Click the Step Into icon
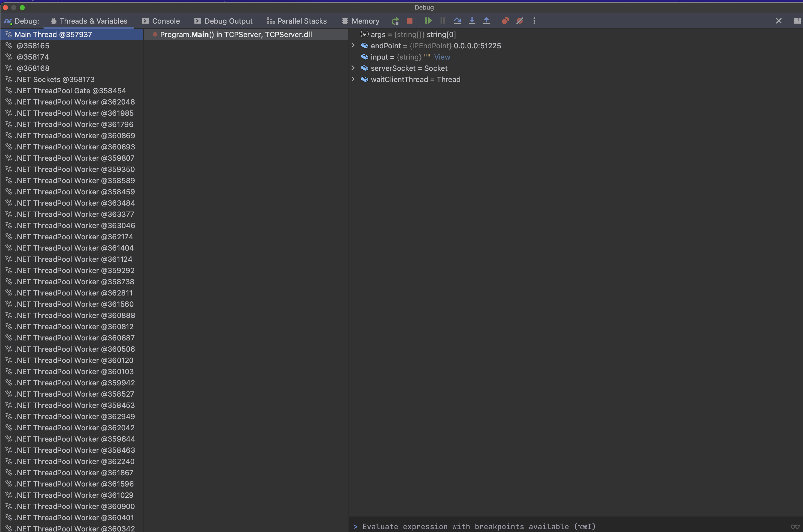Viewport: 803px width, 532px height. click(472, 21)
